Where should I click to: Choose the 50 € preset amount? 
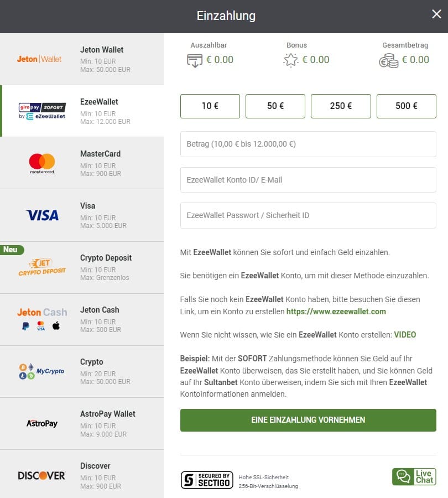point(275,106)
